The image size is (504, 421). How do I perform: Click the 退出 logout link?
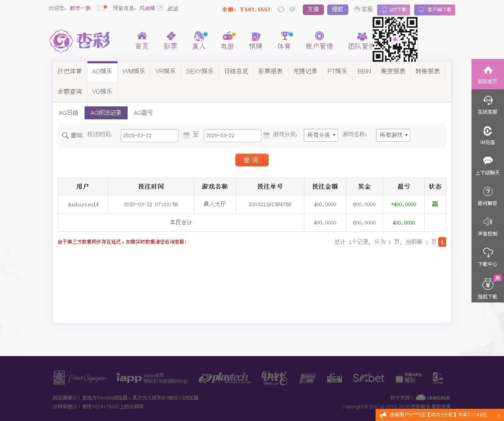pyautogui.click(x=172, y=8)
